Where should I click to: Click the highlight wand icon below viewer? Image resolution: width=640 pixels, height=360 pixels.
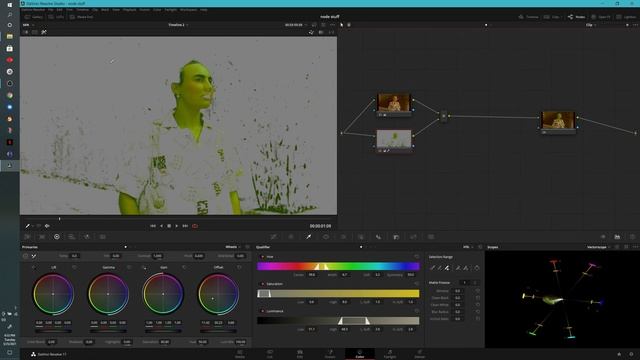[47, 226]
